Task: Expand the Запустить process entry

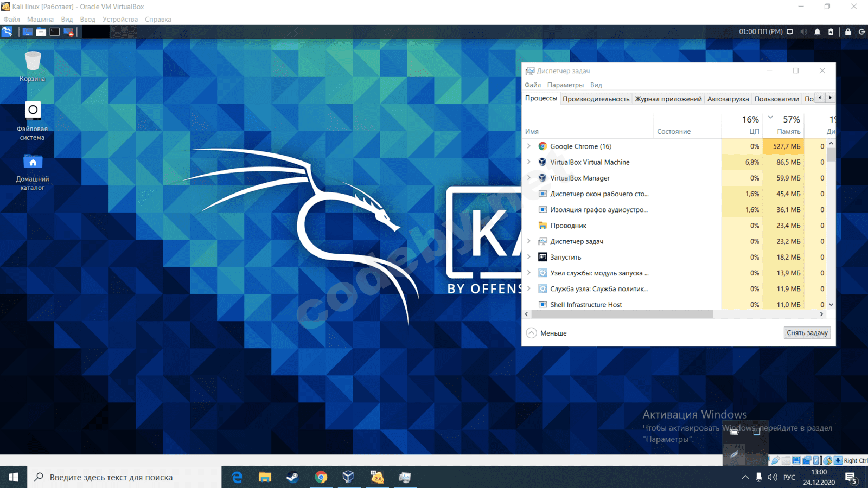Action: point(529,257)
